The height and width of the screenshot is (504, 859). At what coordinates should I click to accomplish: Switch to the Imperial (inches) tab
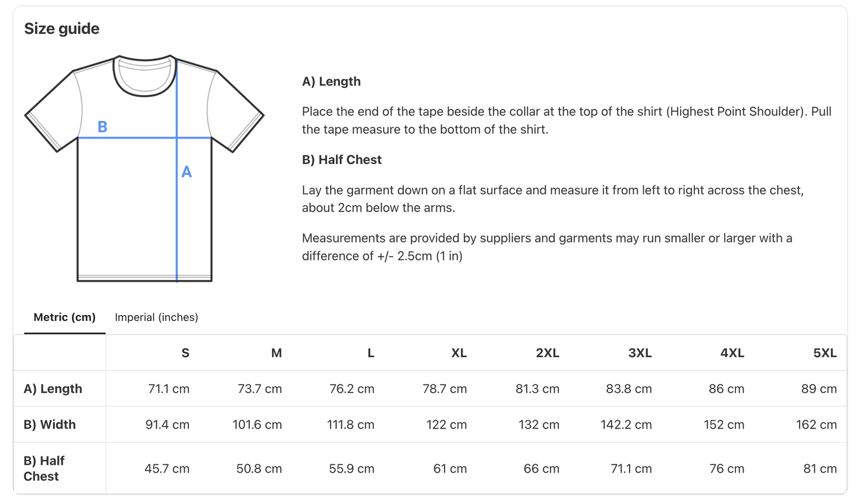[156, 317]
